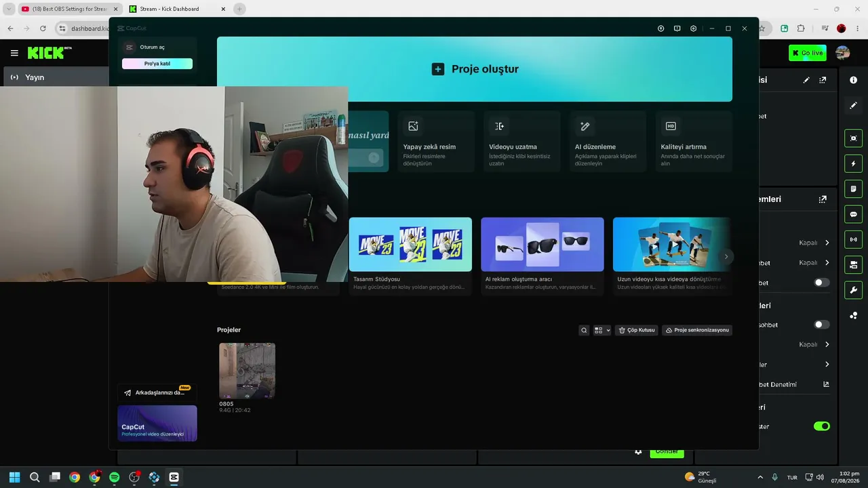Click the Arkadaşlarınızı davet et item

pos(157,392)
